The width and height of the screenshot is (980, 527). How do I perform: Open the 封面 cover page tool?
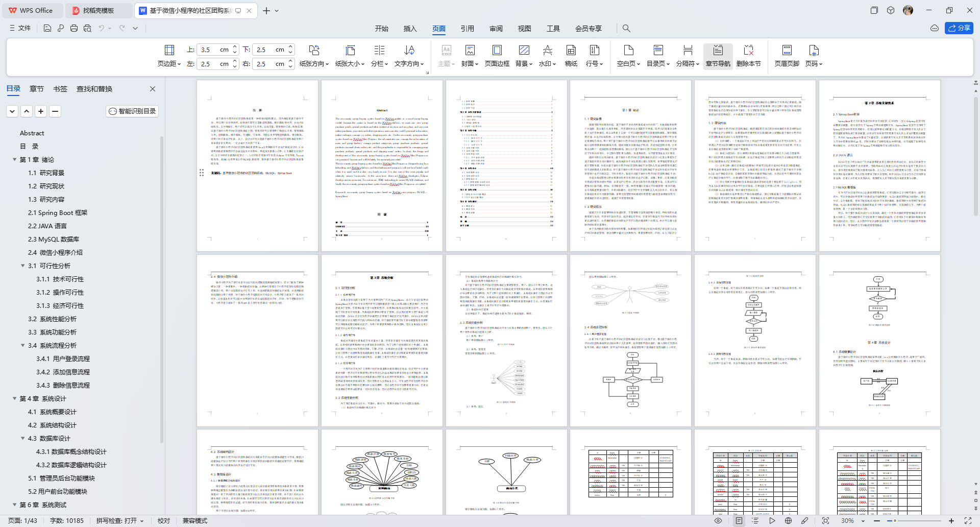pyautogui.click(x=470, y=56)
